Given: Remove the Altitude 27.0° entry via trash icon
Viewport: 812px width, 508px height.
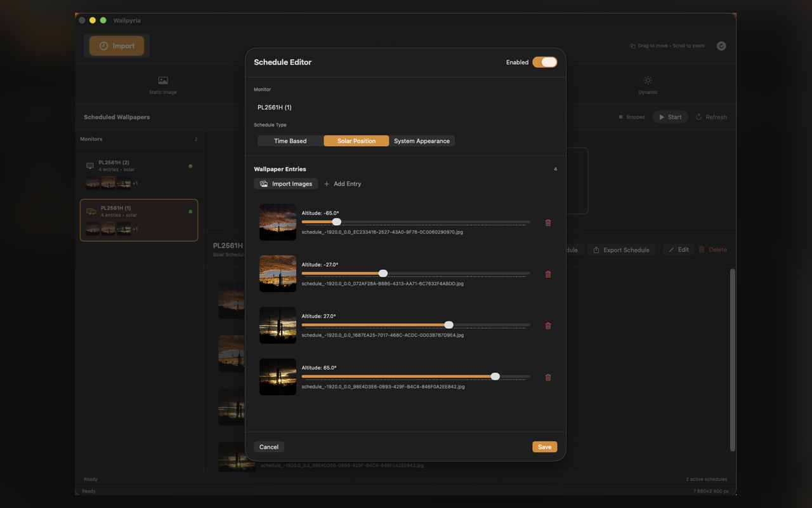Looking at the screenshot, I should click(548, 326).
